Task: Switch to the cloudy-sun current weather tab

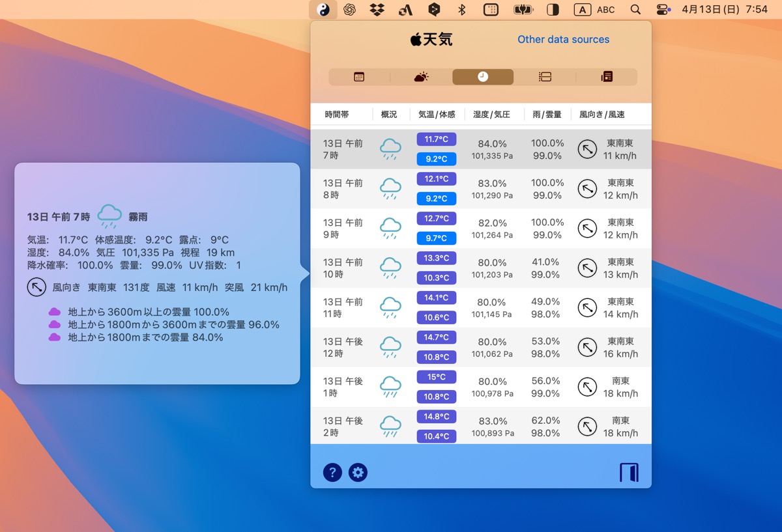Action: [x=421, y=77]
